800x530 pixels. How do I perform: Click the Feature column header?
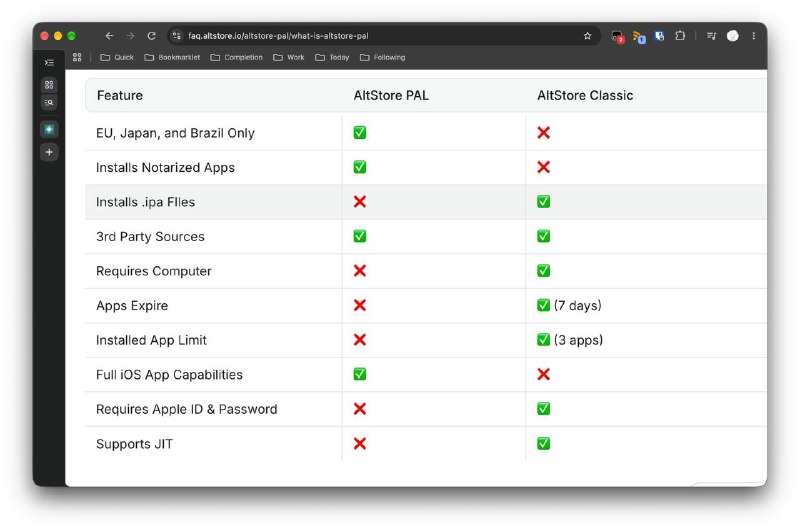[120, 95]
